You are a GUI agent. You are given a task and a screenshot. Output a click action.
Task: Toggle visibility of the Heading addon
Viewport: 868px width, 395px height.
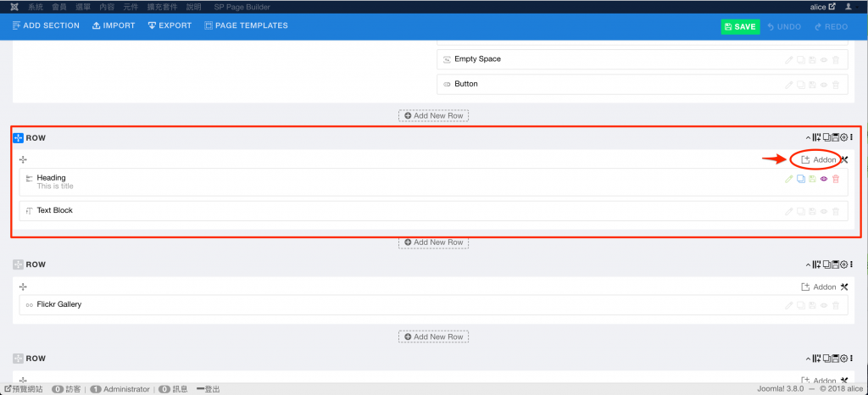824,179
